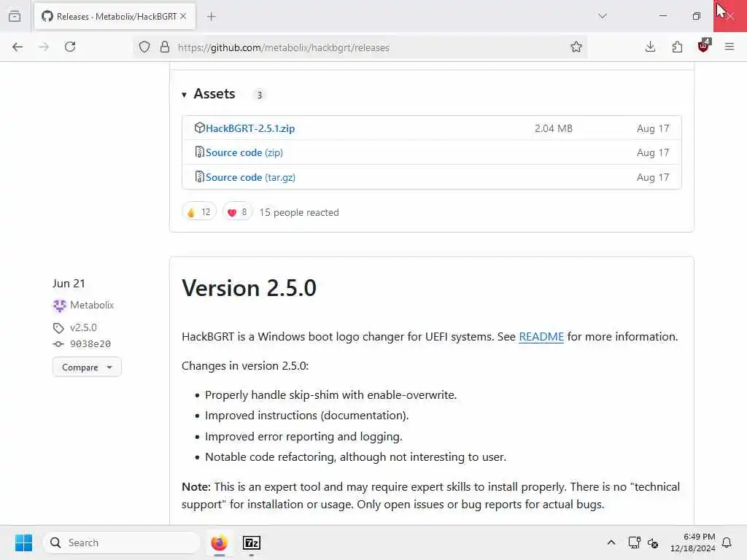
Task: Open the Metabolix author profile link
Action: click(92, 305)
